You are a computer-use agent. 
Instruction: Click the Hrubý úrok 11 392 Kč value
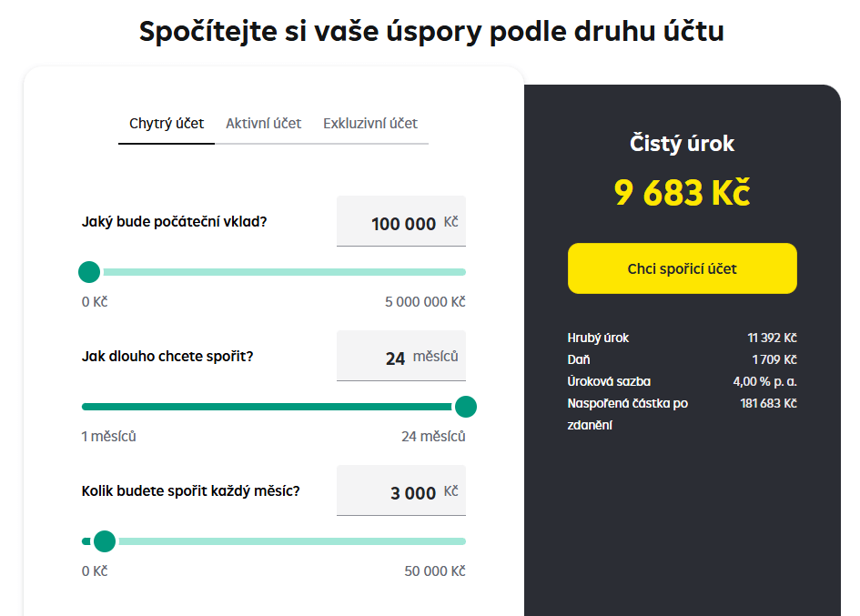773,338
